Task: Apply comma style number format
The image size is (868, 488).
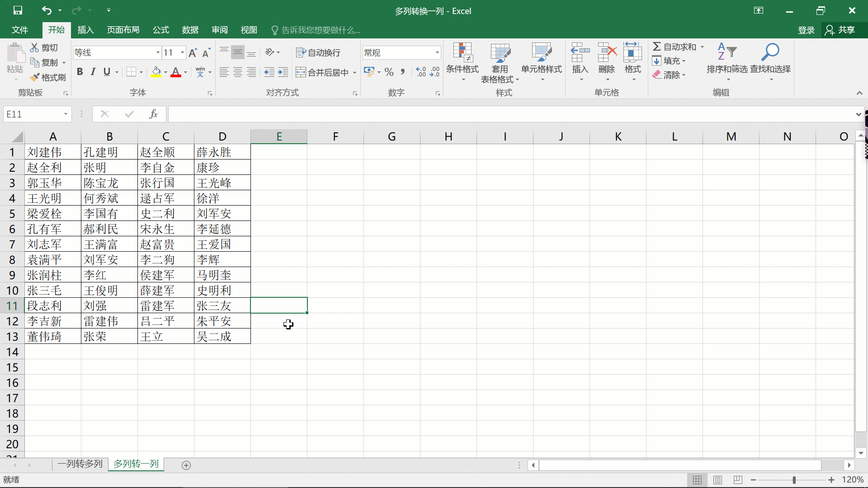Action: (x=403, y=72)
